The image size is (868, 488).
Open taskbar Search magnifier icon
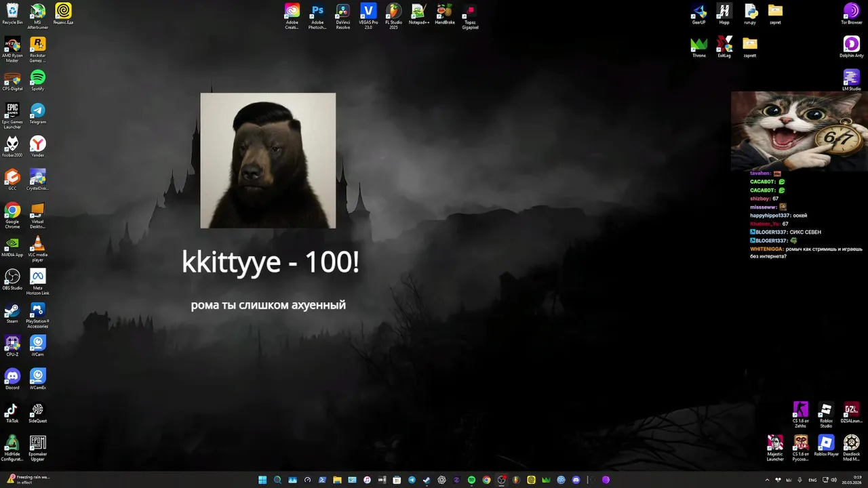277,480
